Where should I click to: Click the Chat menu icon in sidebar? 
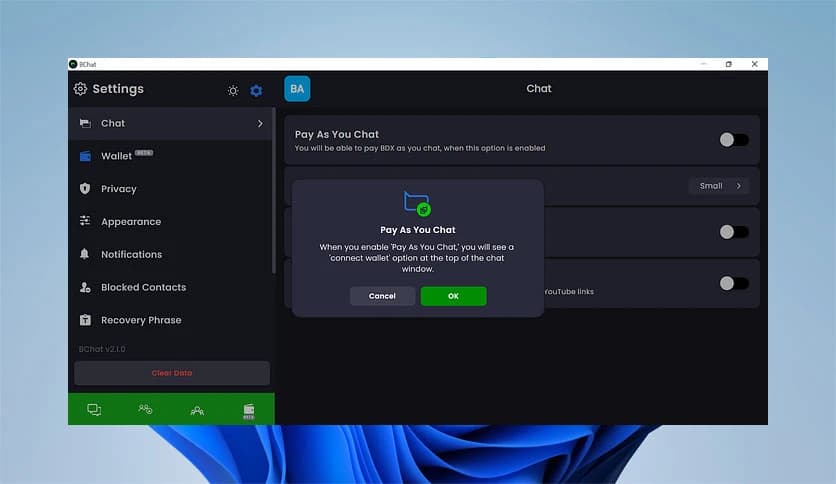(x=85, y=123)
